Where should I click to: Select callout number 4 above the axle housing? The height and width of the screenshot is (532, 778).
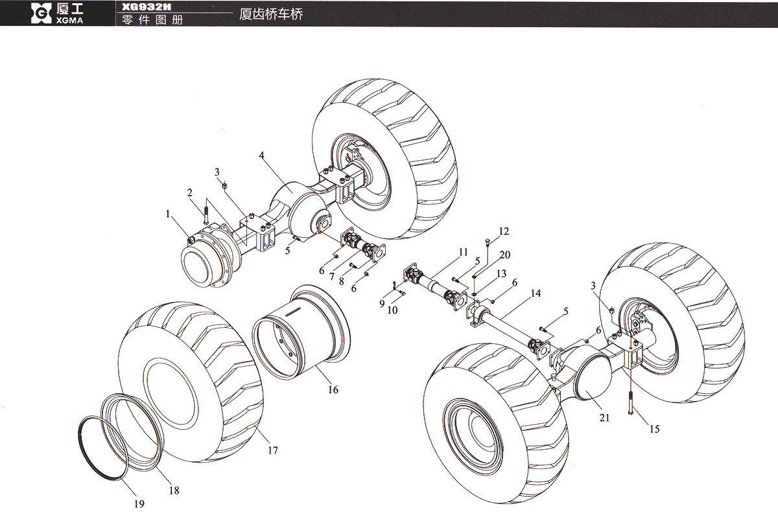click(x=261, y=156)
